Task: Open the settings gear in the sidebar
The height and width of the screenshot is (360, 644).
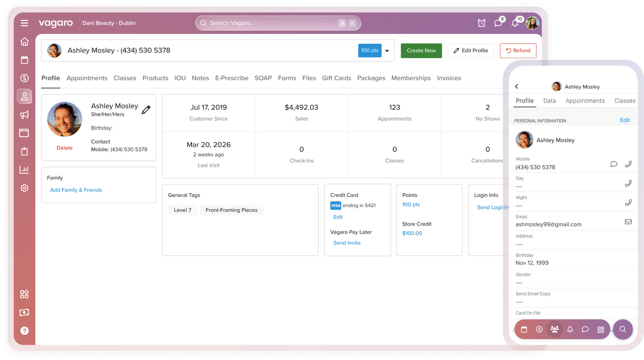Action: click(x=24, y=188)
